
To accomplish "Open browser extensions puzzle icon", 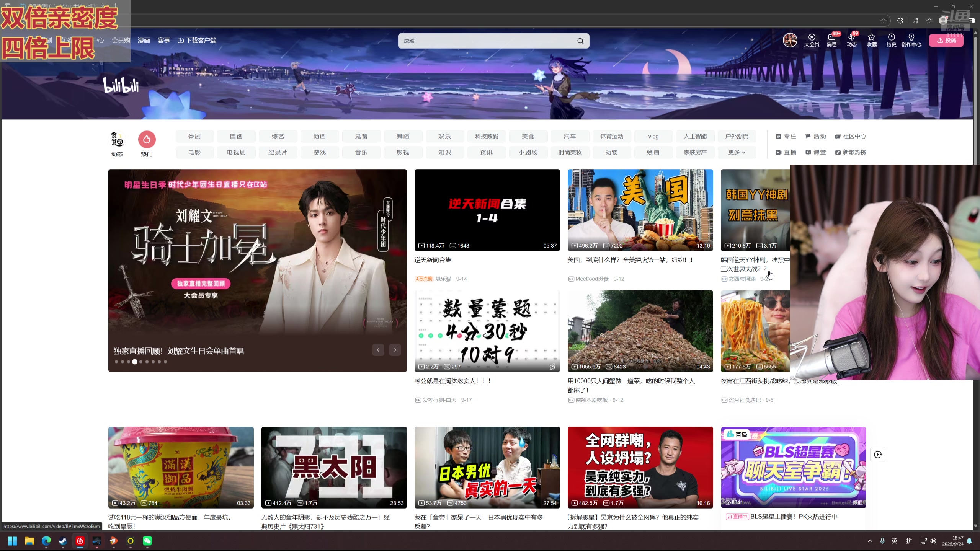I will [x=900, y=21].
